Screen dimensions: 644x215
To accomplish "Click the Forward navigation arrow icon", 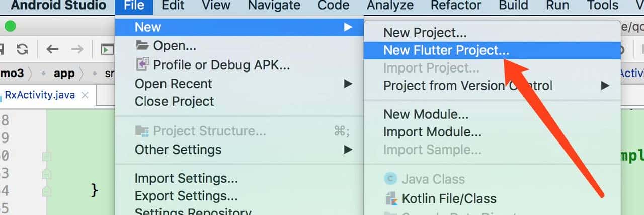I will (77, 49).
